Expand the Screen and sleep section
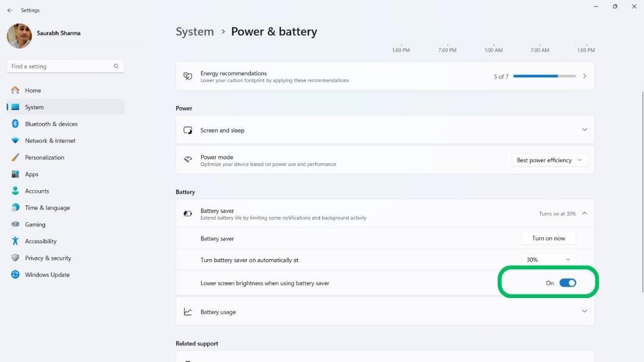Viewport: 644px width, 362px height. point(584,130)
